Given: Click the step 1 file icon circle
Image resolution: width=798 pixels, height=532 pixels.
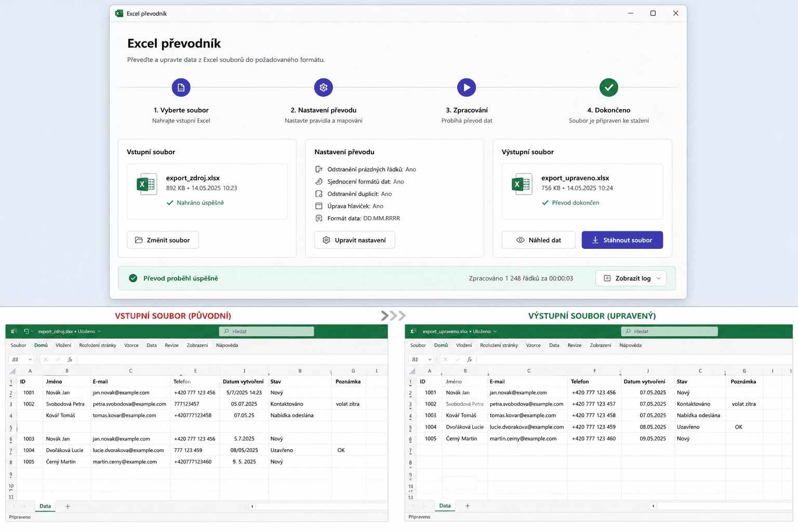Looking at the screenshot, I should point(181,87).
